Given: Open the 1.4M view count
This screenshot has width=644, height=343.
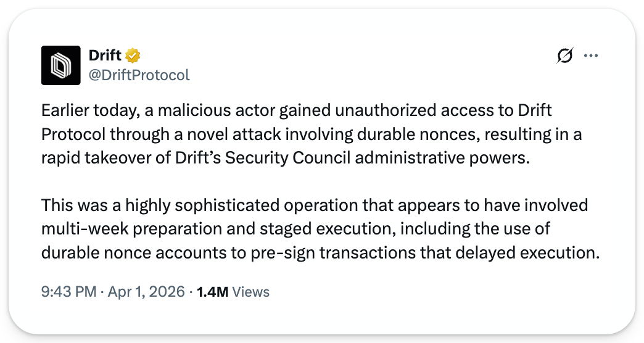Looking at the screenshot, I should [x=212, y=292].
